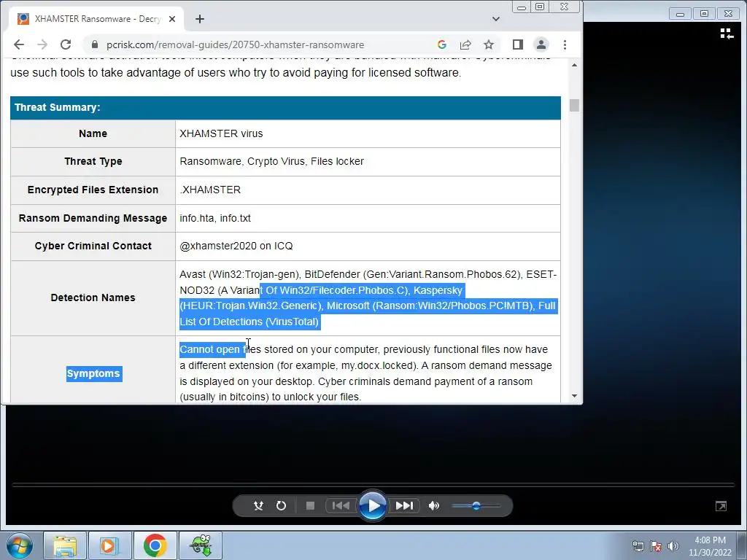The height and width of the screenshot is (560, 747).
Task: Open Chrome three-dot menu
Action: click(565, 44)
